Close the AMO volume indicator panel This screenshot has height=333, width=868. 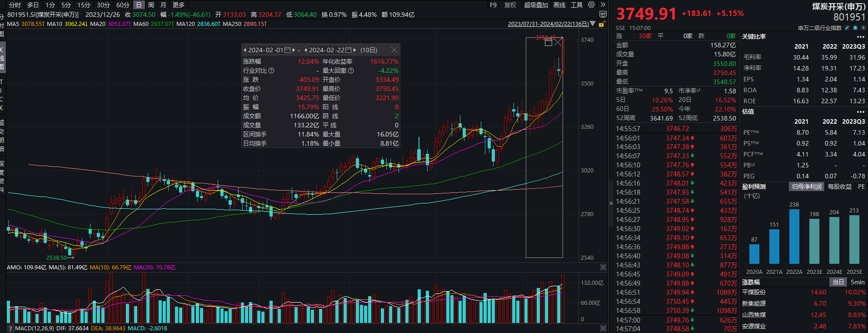tap(603, 267)
